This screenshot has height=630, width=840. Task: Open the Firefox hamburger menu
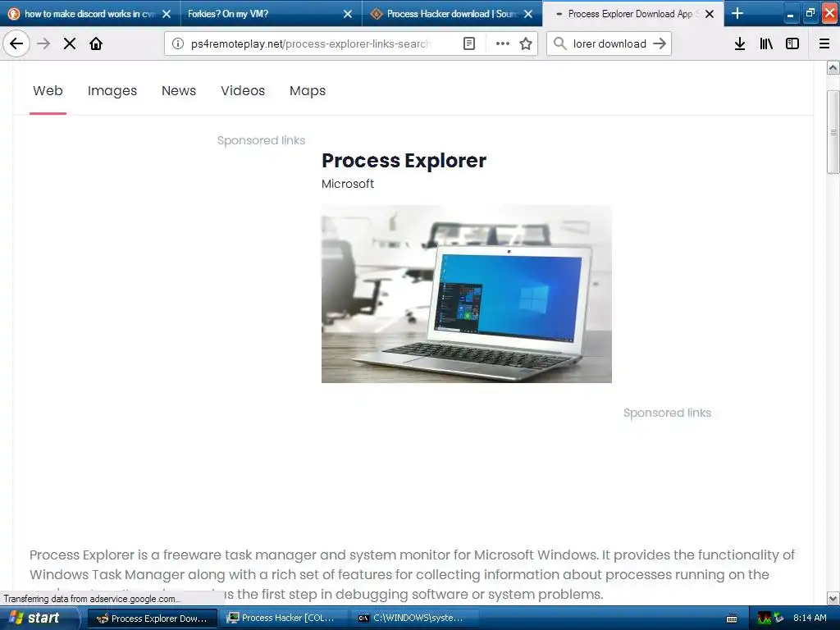tap(824, 43)
